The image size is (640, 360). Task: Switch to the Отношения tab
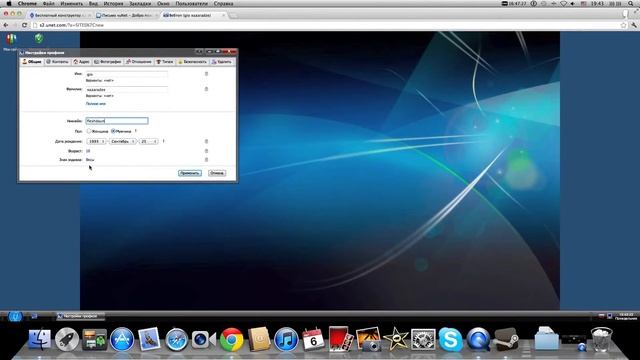139,62
